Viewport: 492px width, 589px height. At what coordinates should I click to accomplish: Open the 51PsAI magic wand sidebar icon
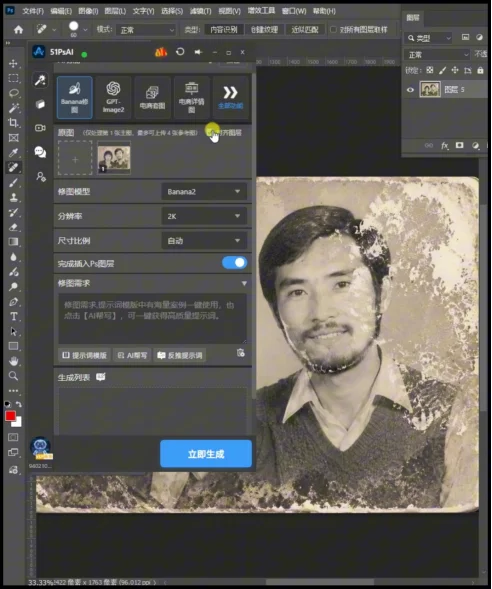[40, 80]
